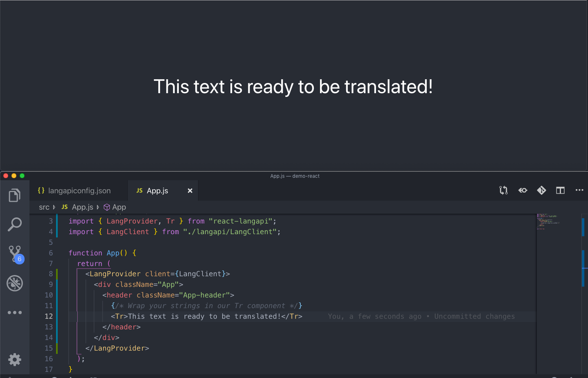Click the 'header className="App-header"' line
Image resolution: width=588 pixels, height=378 pixels.
coord(168,295)
